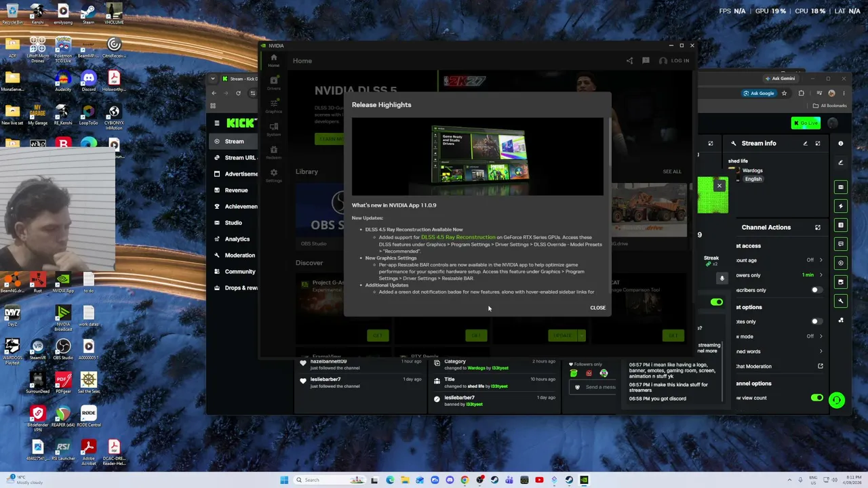
Task: Open Home in the NVIDIA app sidebar
Action: point(273,60)
